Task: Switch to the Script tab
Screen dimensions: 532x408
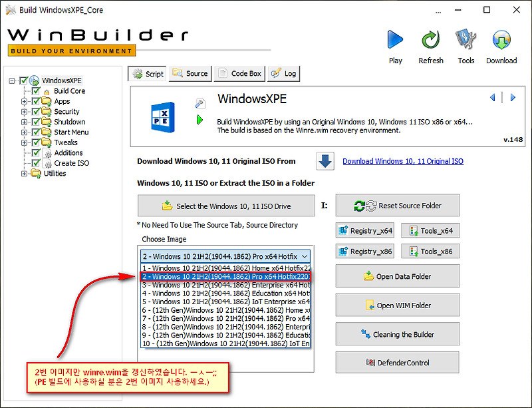Action: pyautogui.click(x=147, y=74)
